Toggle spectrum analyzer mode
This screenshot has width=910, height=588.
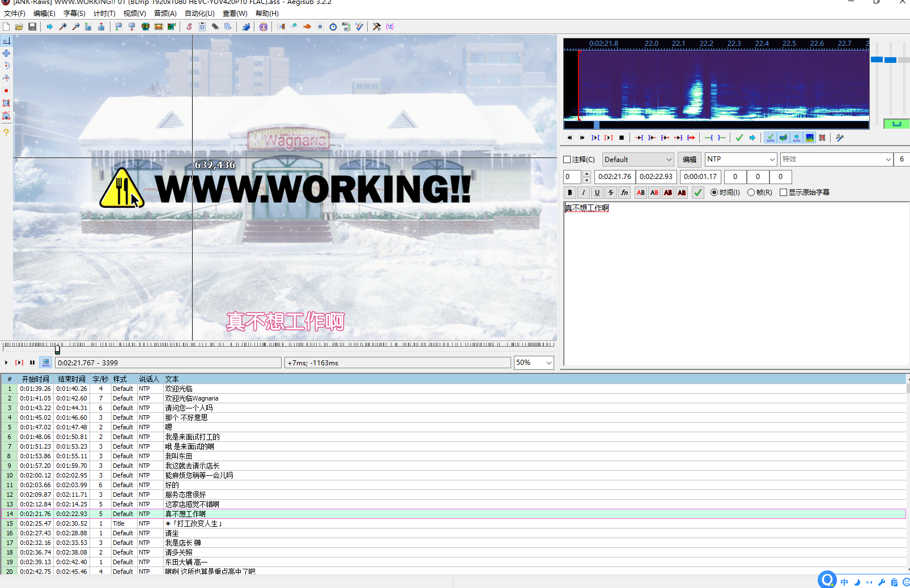click(810, 138)
